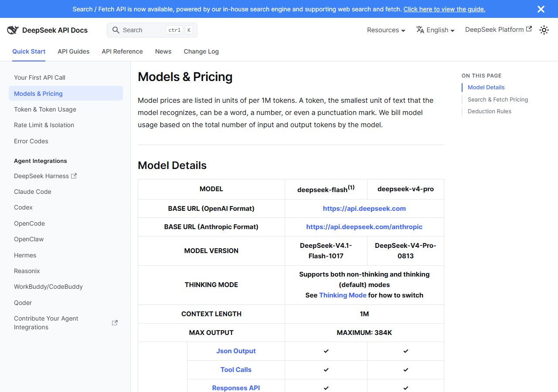Viewport: 558px width, 392px height.
Task: Open the English language dropdown
Action: coord(436,30)
